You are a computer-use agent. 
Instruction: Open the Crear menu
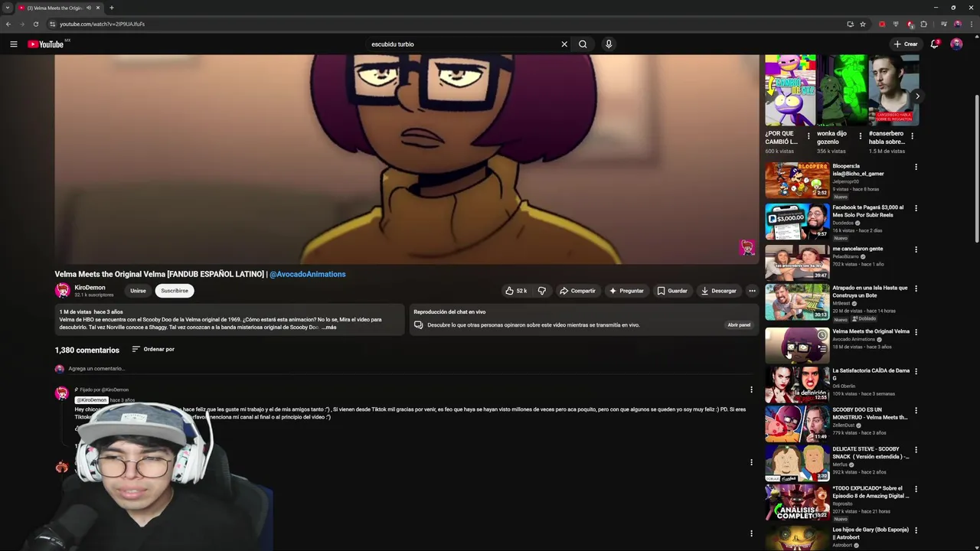point(905,44)
